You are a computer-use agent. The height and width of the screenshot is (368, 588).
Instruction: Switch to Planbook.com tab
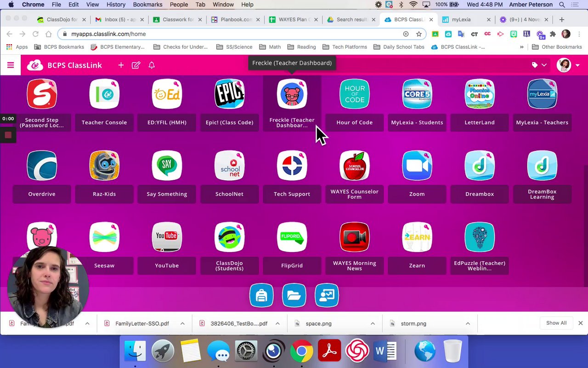[235, 20]
